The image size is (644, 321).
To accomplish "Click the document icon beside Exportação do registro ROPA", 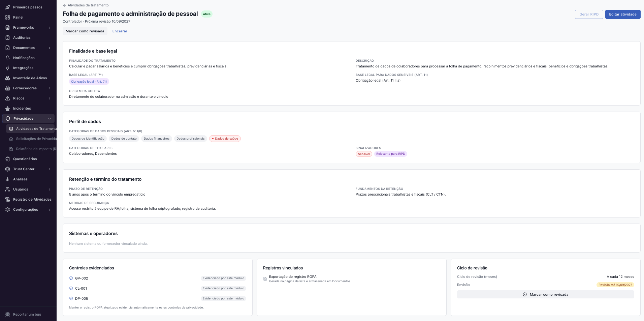I will pos(265,279).
